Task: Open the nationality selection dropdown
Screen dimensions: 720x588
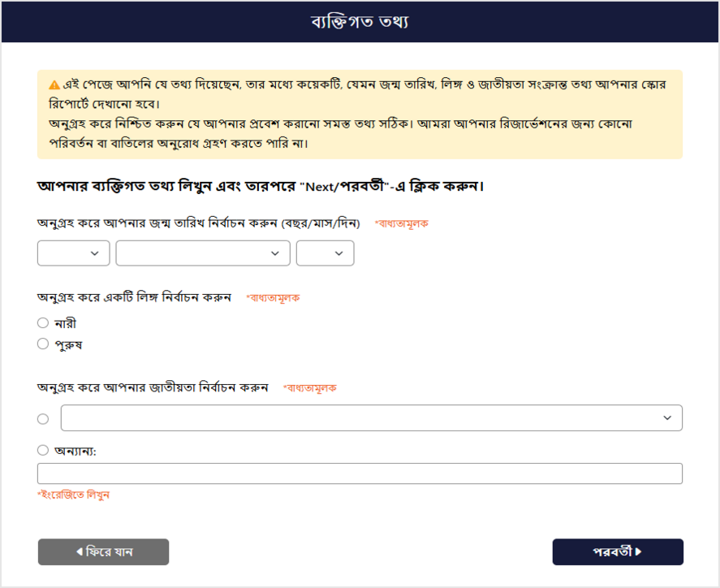Action: click(x=372, y=418)
